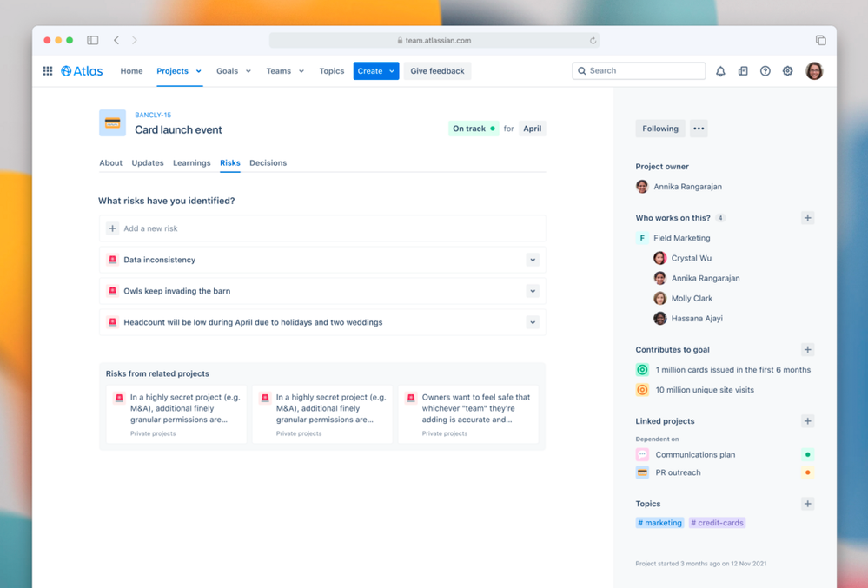Switch to the Decisions tab
Screen dimensions: 868x588
pos(268,162)
